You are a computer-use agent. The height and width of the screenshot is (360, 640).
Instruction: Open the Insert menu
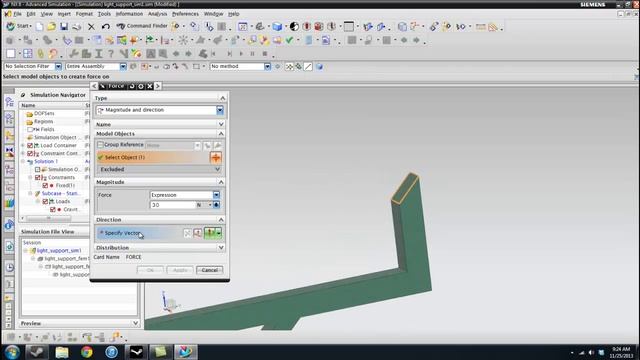pos(64,14)
